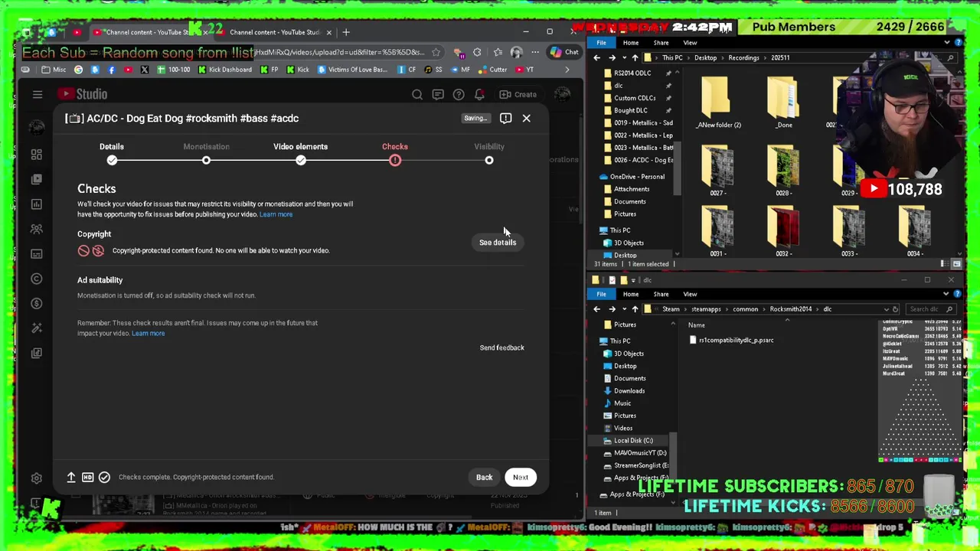
Task: Click the Next button in upload dialog
Action: 520,477
